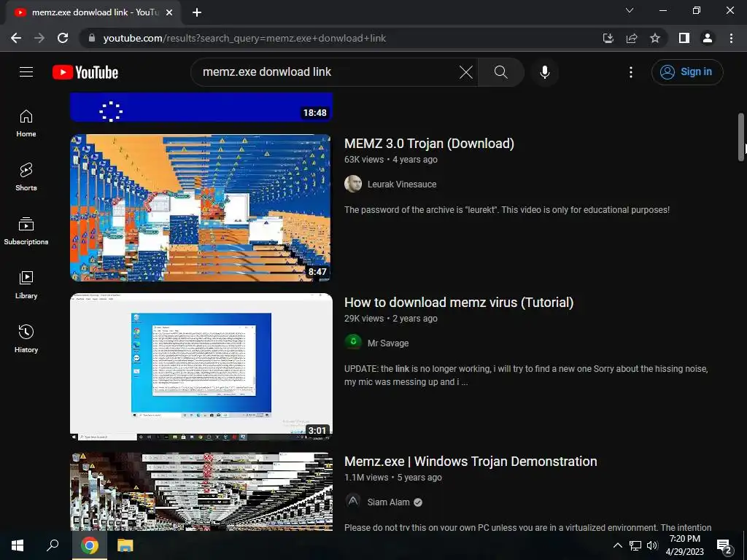Open the video thumbnail with 18:48 duration
Viewport: 747px width, 560px height.
201,107
